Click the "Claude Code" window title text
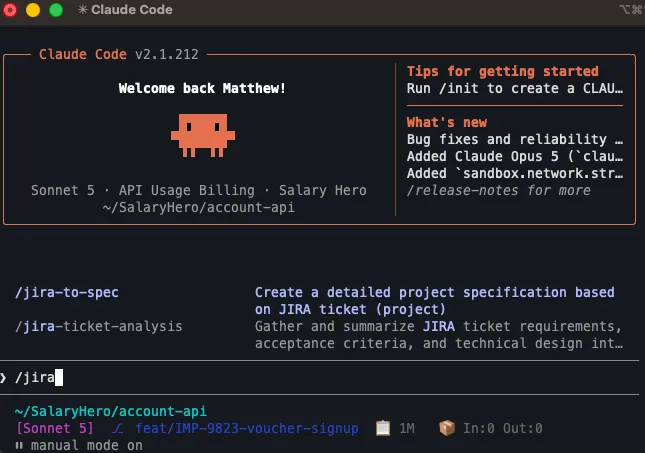This screenshot has width=645, height=453. click(x=132, y=9)
